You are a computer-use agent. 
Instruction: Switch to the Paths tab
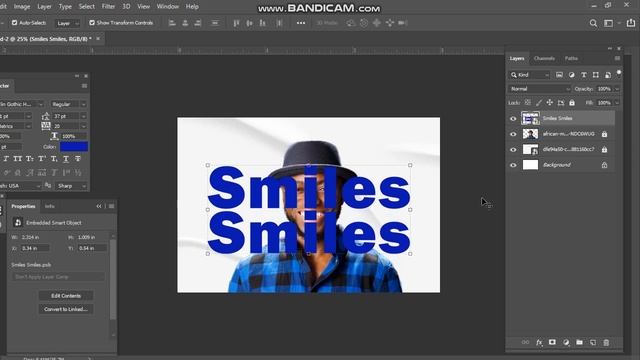coord(571,58)
